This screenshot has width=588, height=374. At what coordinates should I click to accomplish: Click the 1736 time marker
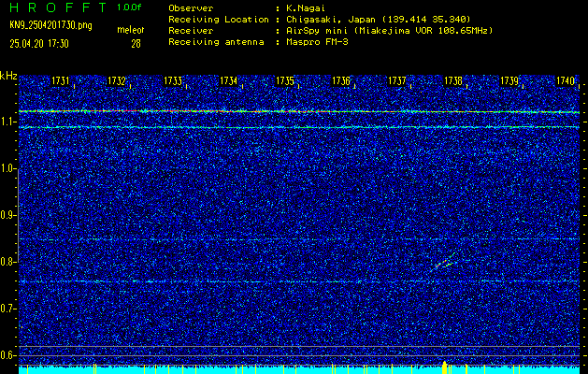pos(341,81)
